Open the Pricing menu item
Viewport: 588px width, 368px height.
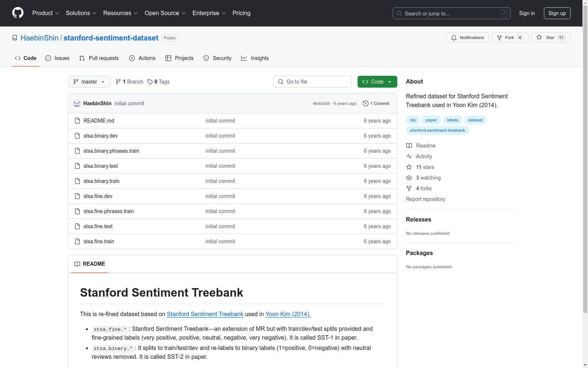tap(241, 13)
